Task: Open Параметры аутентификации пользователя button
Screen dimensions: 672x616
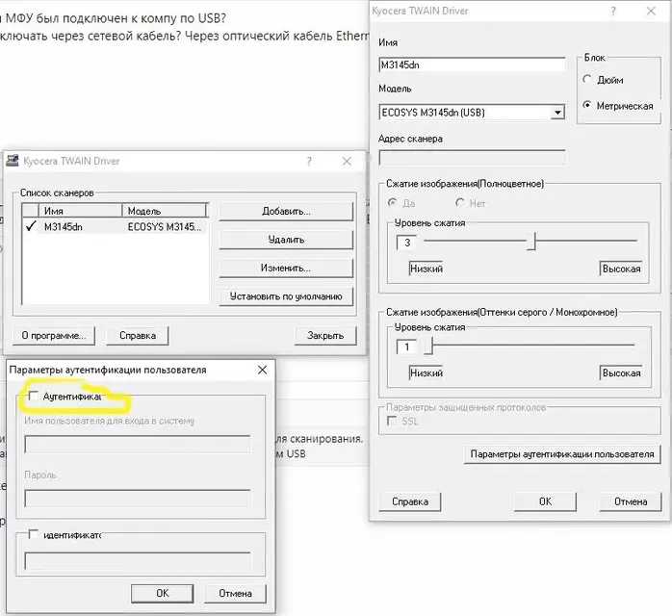Action: pyautogui.click(x=562, y=454)
